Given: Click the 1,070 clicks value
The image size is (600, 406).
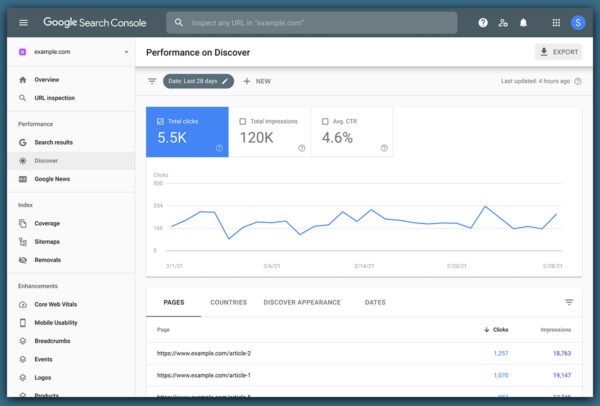Looking at the screenshot, I should click(501, 375).
